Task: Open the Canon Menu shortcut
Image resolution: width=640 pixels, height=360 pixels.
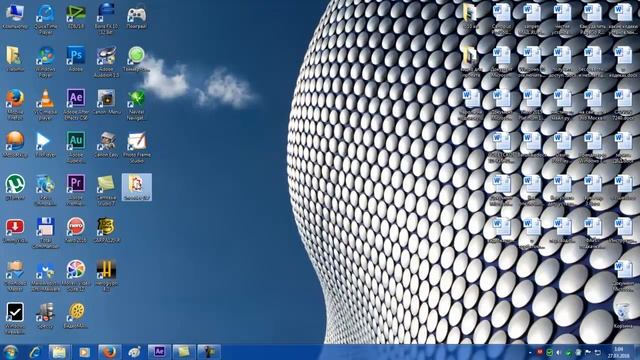Action: point(106,102)
